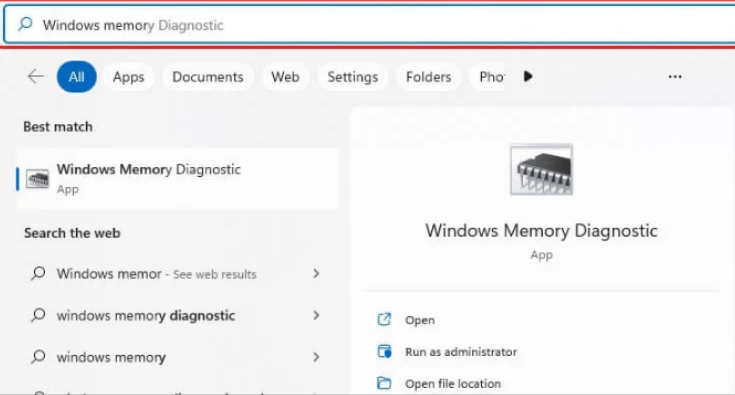Show more filters with the right arrow
Screen dimensions: 735x395
(528, 76)
